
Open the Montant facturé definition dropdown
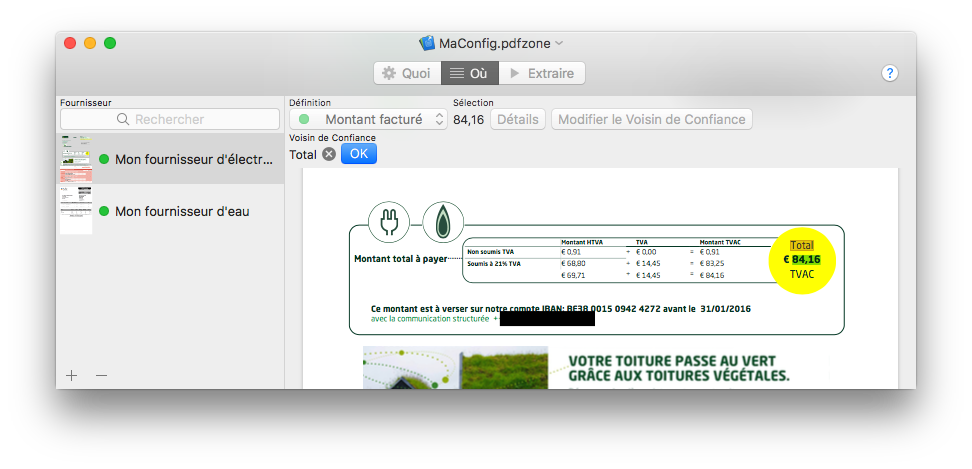coord(368,119)
